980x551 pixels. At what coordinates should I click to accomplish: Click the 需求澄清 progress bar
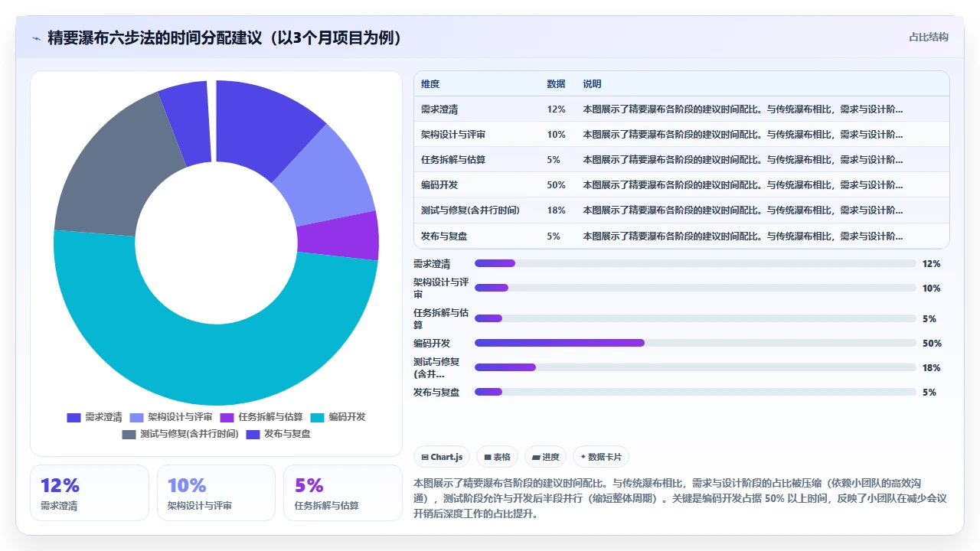[x=695, y=263]
